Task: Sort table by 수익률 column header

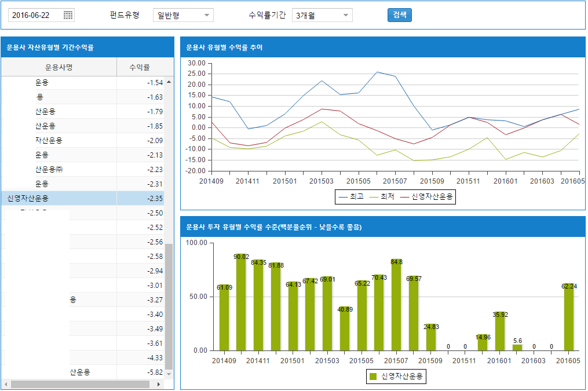Action: [140, 68]
